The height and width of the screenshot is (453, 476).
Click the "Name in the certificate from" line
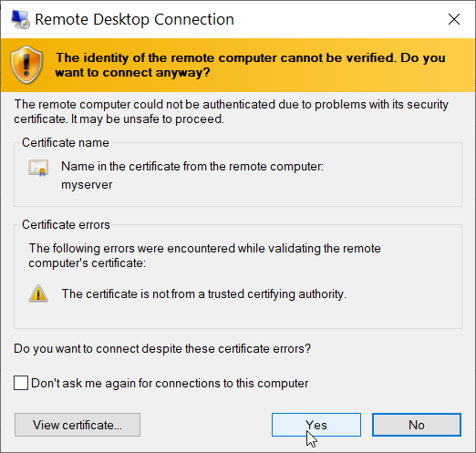pos(192,167)
